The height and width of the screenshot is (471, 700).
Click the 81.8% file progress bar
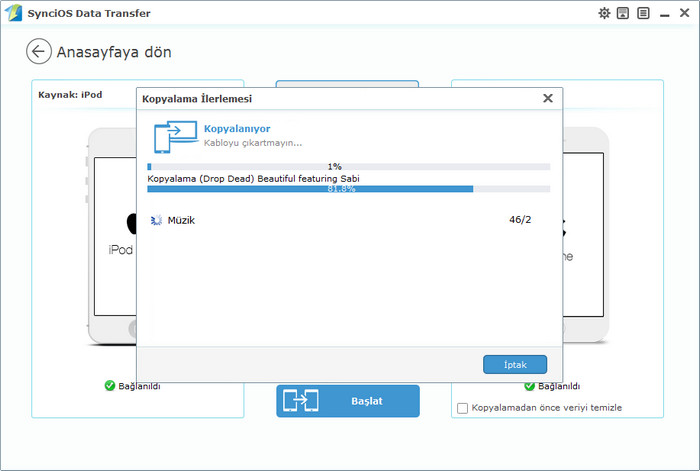pos(349,189)
